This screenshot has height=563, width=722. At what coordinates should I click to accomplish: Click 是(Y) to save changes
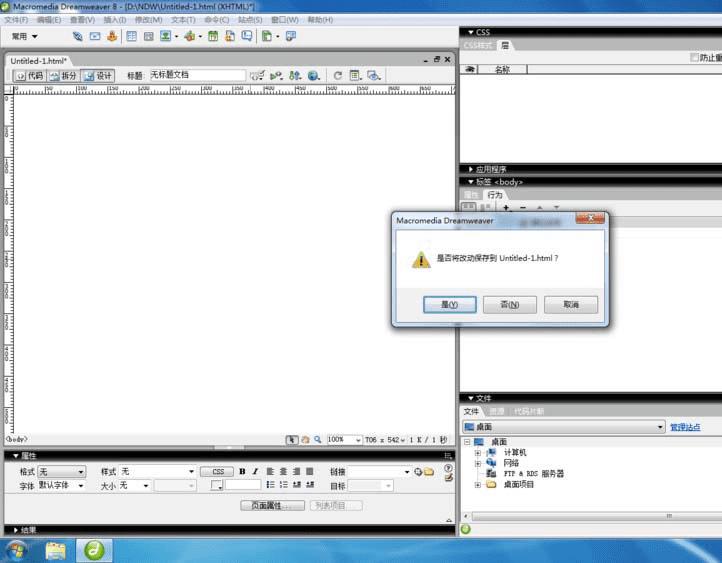[450, 305]
